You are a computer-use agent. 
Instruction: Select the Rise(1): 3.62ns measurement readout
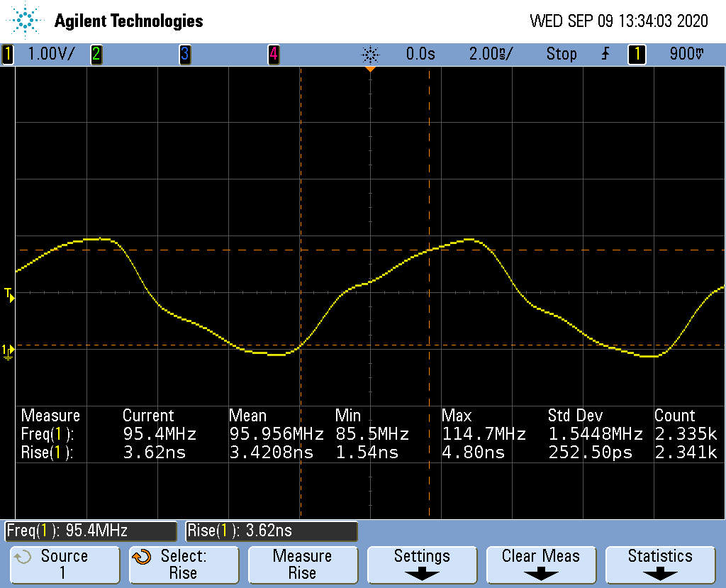tap(272, 531)
